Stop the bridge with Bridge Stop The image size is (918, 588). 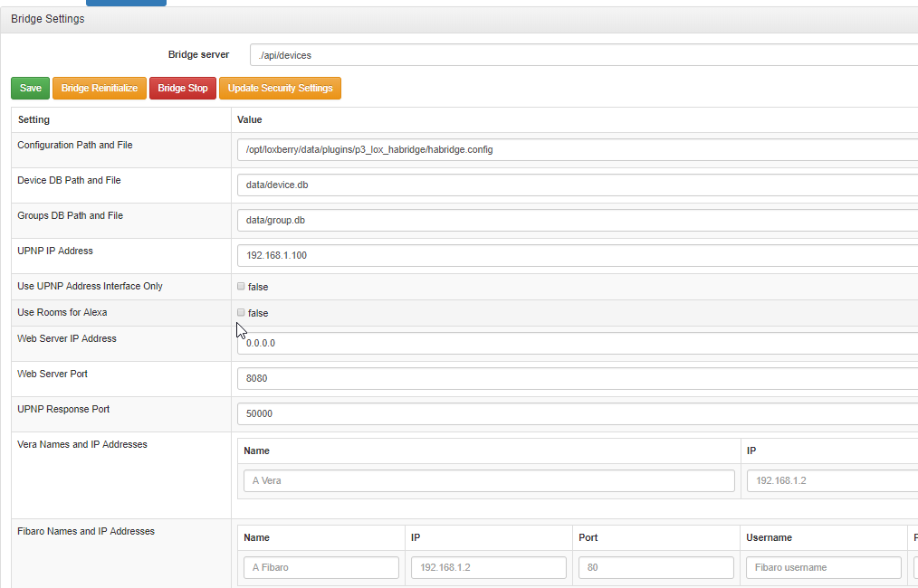[x=183, y=89]
